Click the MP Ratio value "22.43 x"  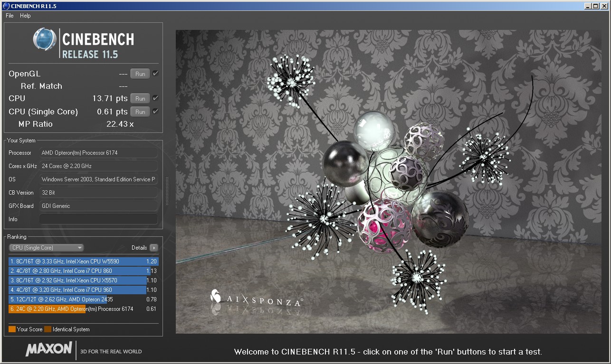click(120, 124)
